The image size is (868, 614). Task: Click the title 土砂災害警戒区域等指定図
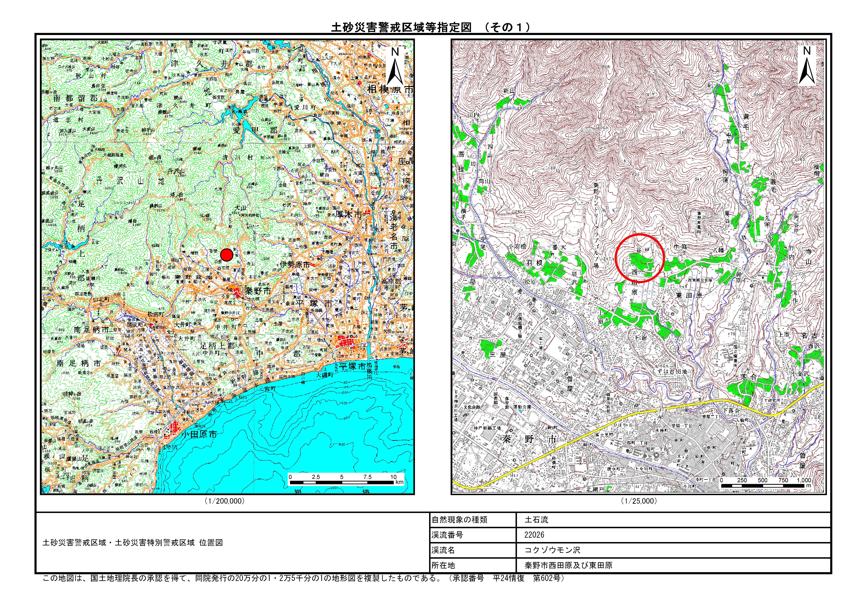point(401,28)
